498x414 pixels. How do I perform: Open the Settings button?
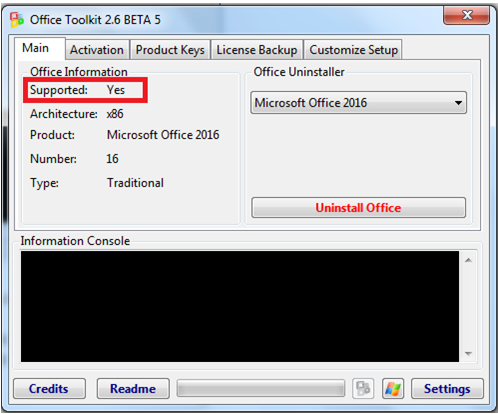point(447,388)
